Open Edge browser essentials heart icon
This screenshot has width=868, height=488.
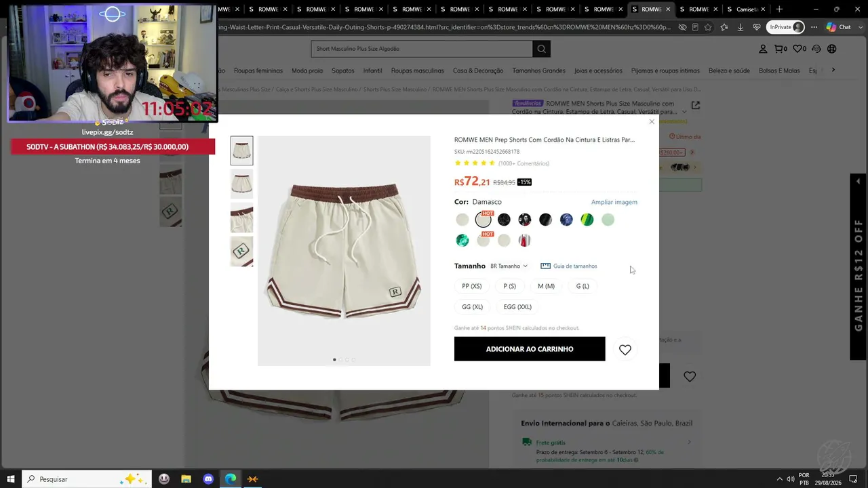coord(755,27)
